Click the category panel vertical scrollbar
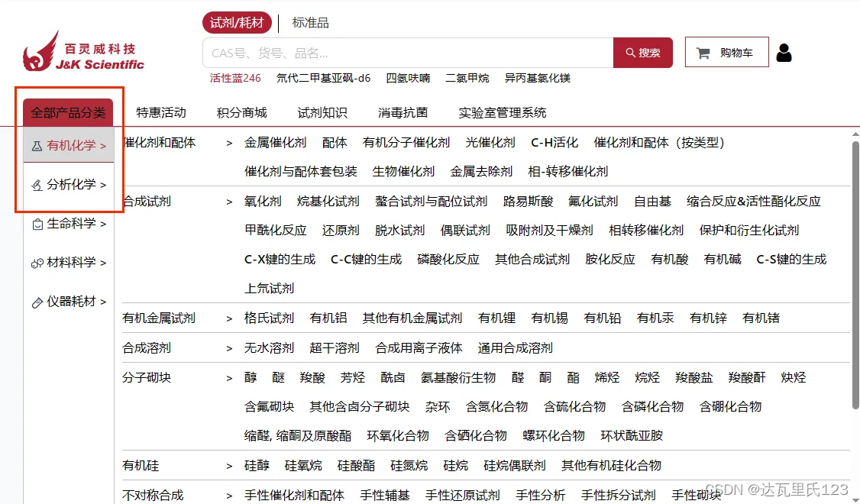This screenshot has height=504, width=860. 855,274
